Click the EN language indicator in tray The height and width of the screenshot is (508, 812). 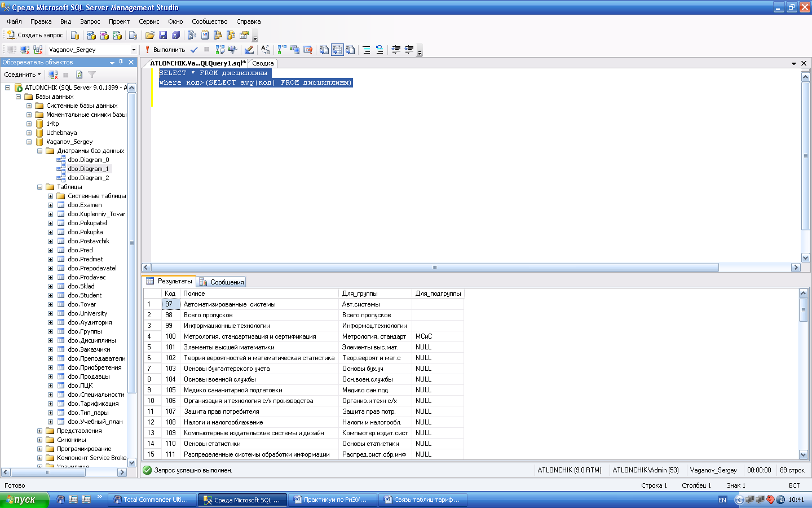point(722,500)
